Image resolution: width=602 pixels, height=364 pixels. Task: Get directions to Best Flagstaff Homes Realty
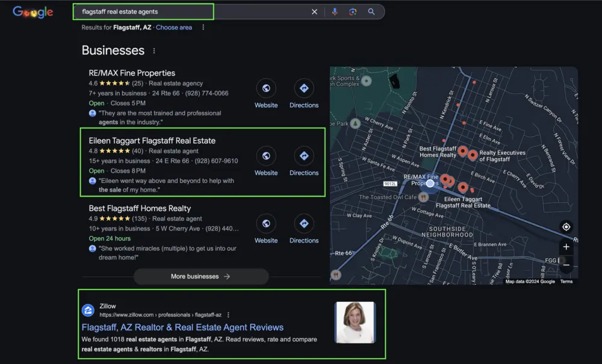304,224
